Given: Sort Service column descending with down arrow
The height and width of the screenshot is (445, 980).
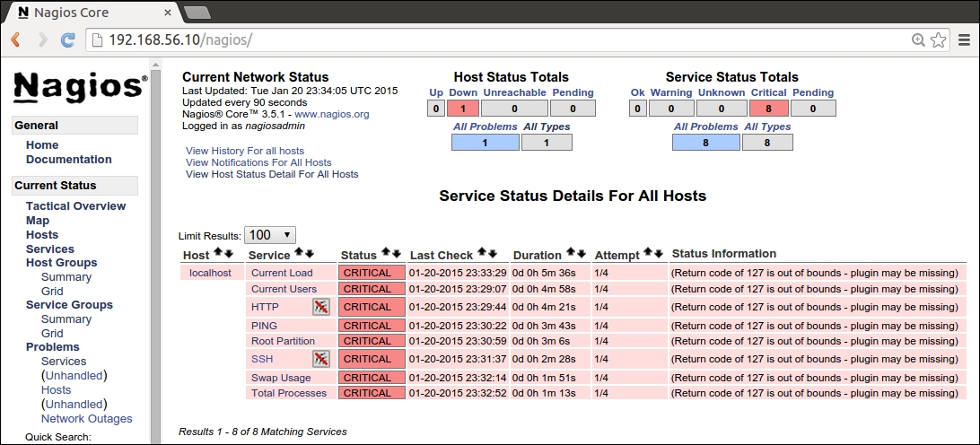Looking at the screenshot, I should coord(310,254).
